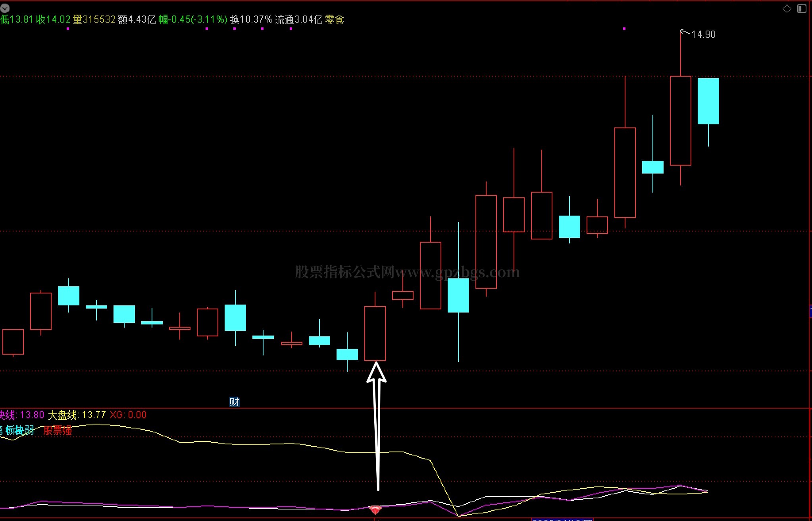
Task: Click the 换10.37% turnover text
Action: point(251,19)
